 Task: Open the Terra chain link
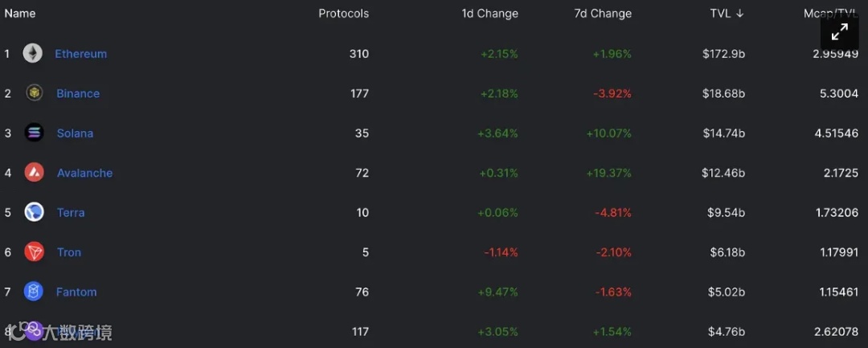pyautogui.click(x=71, y=212)
